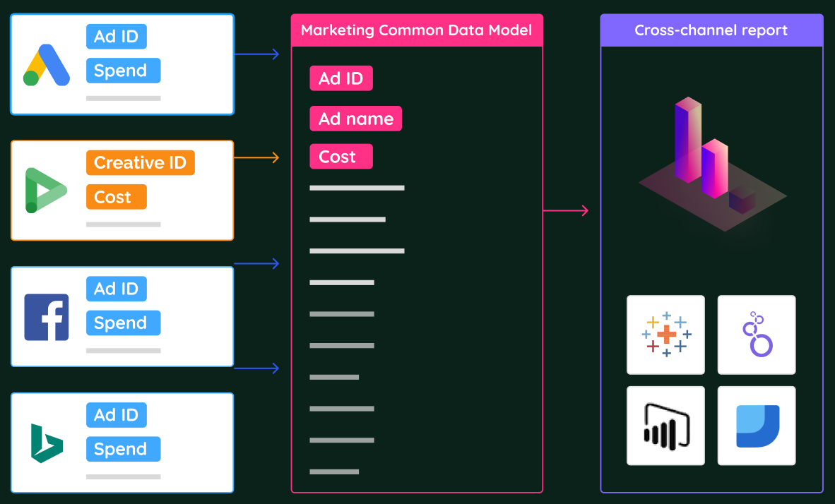Select Ad ID tag in Facebook card
835x504 pixels.
(117, 289)
